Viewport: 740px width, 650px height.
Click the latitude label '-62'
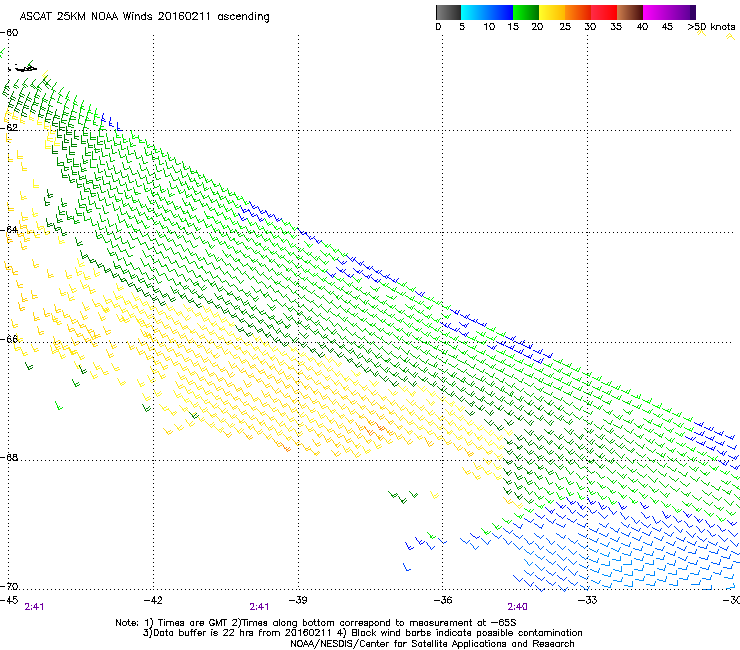9,128
